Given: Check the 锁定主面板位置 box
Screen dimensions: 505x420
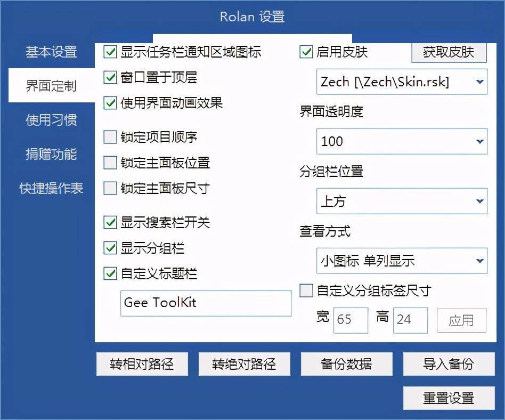Looking at the screenshot, I should [109, 163].
